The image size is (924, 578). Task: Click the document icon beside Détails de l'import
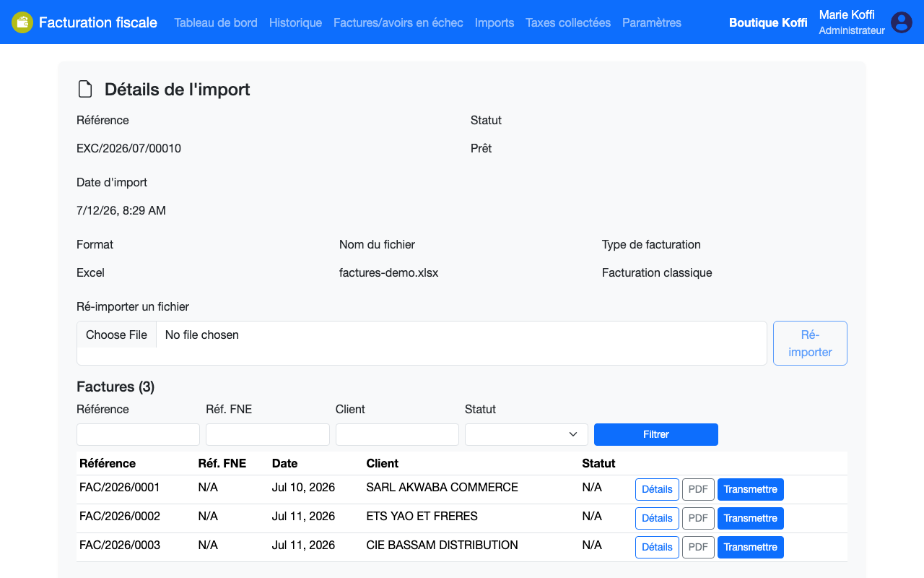coord(85,90)
